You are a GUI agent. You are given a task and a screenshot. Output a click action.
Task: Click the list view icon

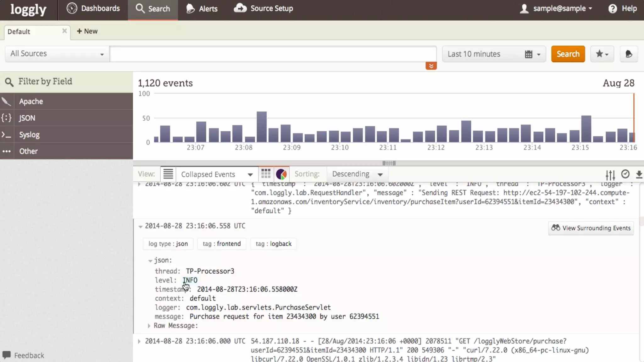(168, 174)
